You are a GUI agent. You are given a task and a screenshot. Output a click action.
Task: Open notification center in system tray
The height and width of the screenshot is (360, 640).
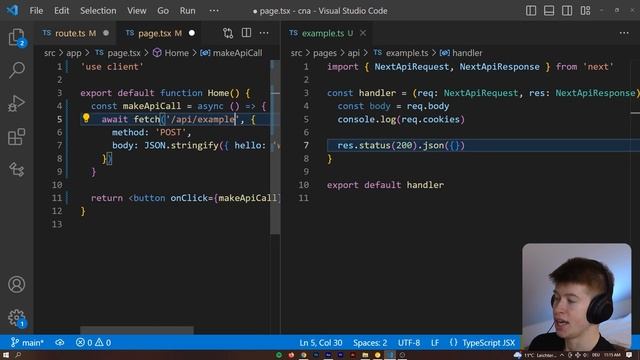629,355
